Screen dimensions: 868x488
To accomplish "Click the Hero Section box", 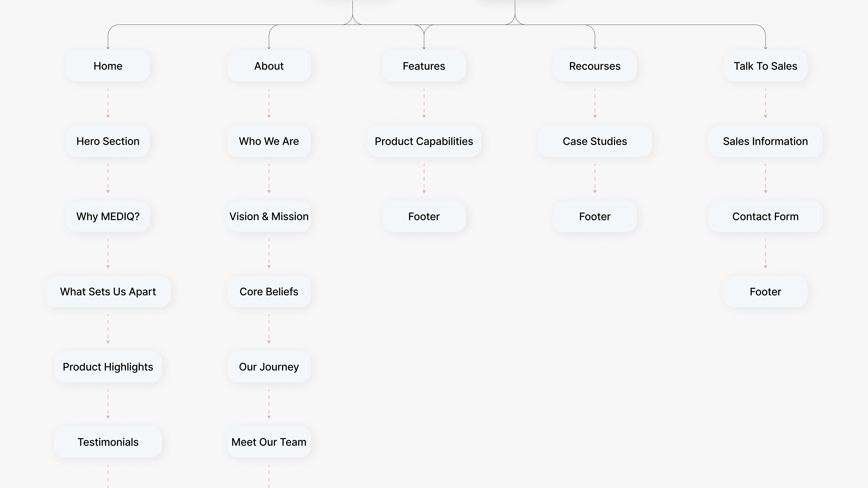I will [x=108, y=141].
